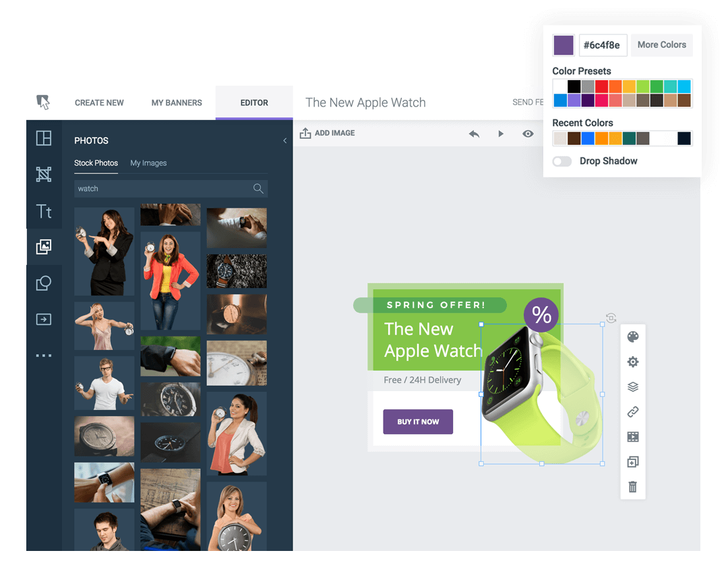Click the upload icon next to Add Image

(305, 134)
